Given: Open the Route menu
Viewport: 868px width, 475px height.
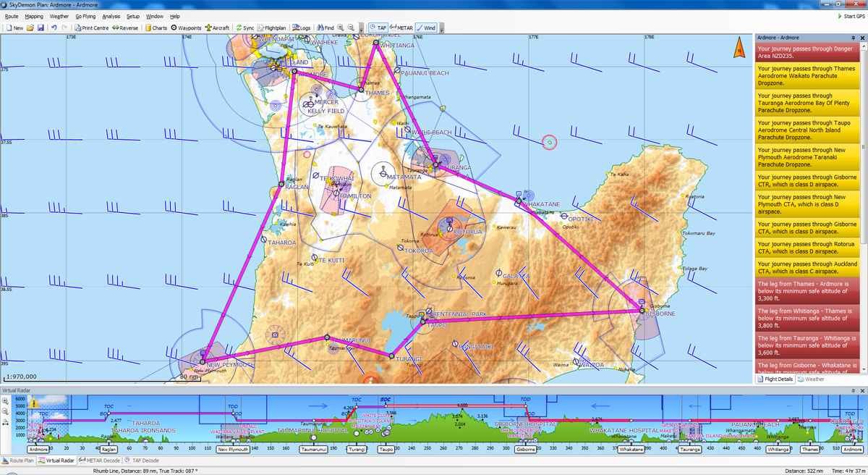Looking at the screenshot, I should pos(12,16).
